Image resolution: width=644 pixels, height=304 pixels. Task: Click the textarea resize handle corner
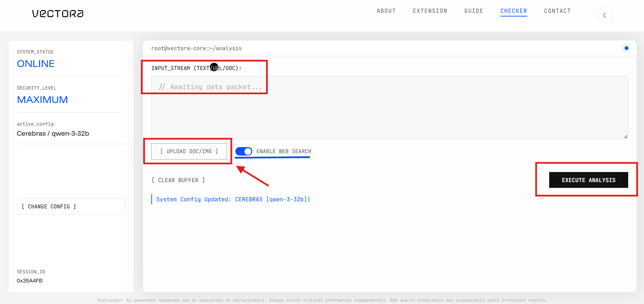[x=626, y=136]
